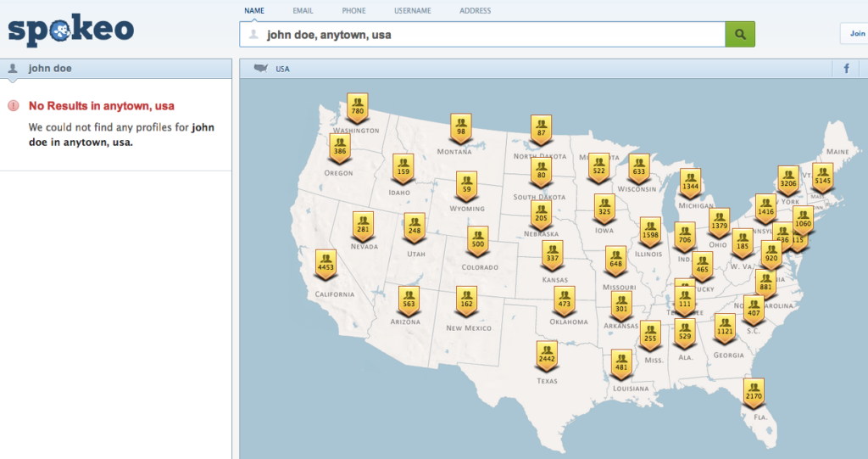Click the USA map icon in header
Screen dimensions: 868x459
(x=260, y=68)
